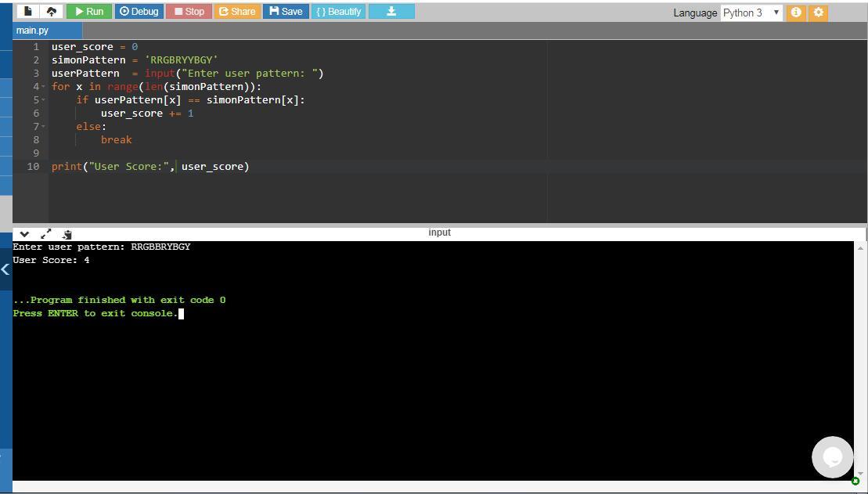Click the console vertical scrollbar

859,360
